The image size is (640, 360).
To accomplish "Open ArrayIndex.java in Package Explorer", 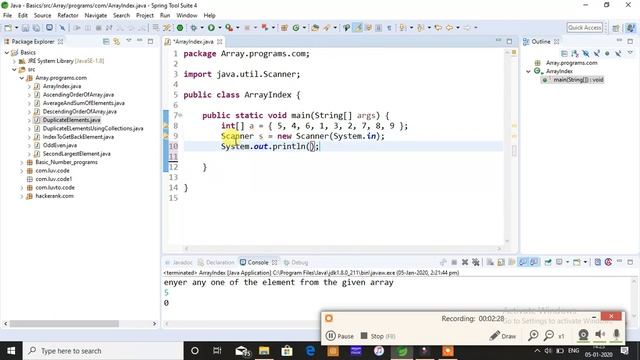I will (x=62, y=87).
